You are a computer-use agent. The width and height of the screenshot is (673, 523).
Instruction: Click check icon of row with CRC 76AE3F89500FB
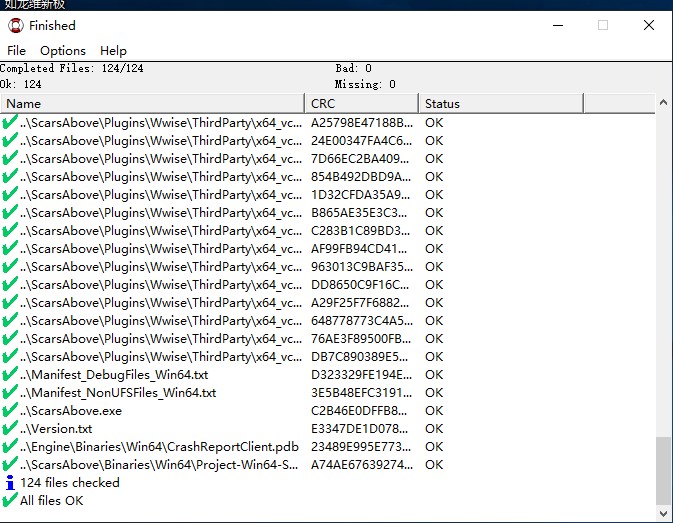click(9, 339)
